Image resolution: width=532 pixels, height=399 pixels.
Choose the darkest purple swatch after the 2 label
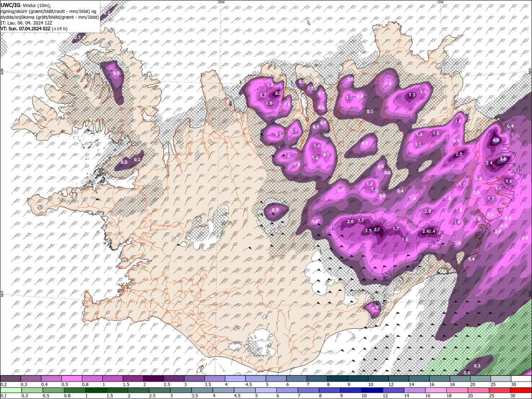(153, 379)
